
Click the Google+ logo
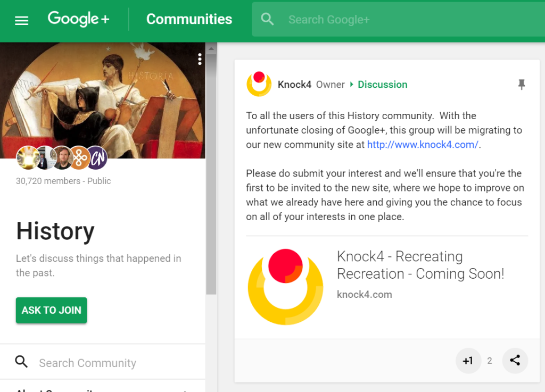(79, 19)
